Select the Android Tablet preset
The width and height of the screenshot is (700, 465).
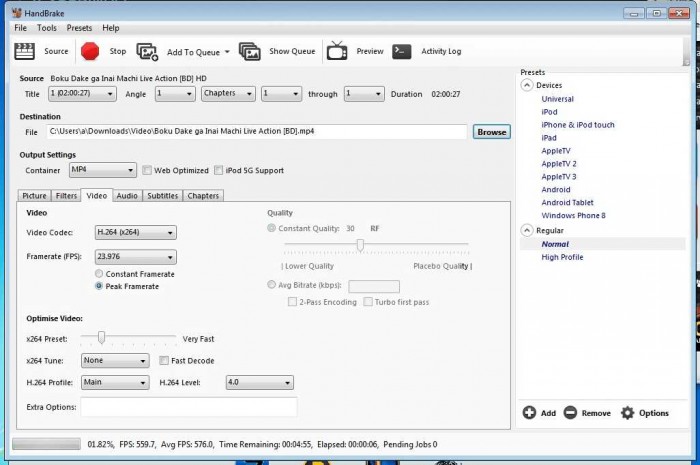567,203
